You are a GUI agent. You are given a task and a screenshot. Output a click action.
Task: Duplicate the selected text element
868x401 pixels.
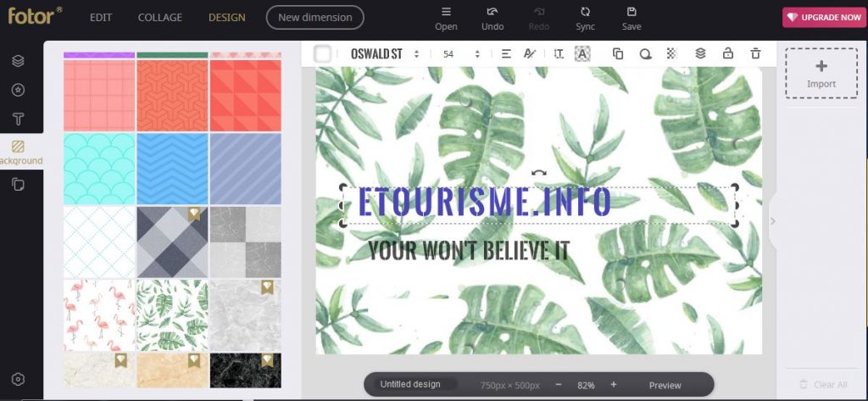[618, 53]
